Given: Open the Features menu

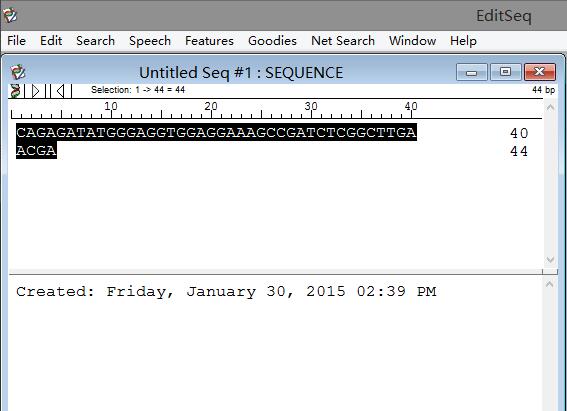Looking at the screenshot, I should tap(209, 41).
